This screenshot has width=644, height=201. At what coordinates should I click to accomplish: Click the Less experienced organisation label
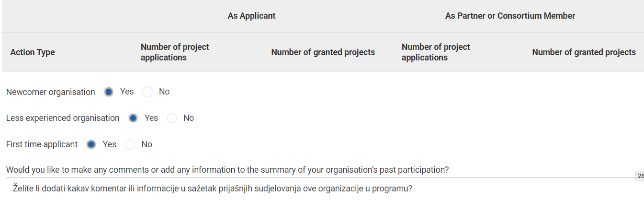click(x=63, y=118)
